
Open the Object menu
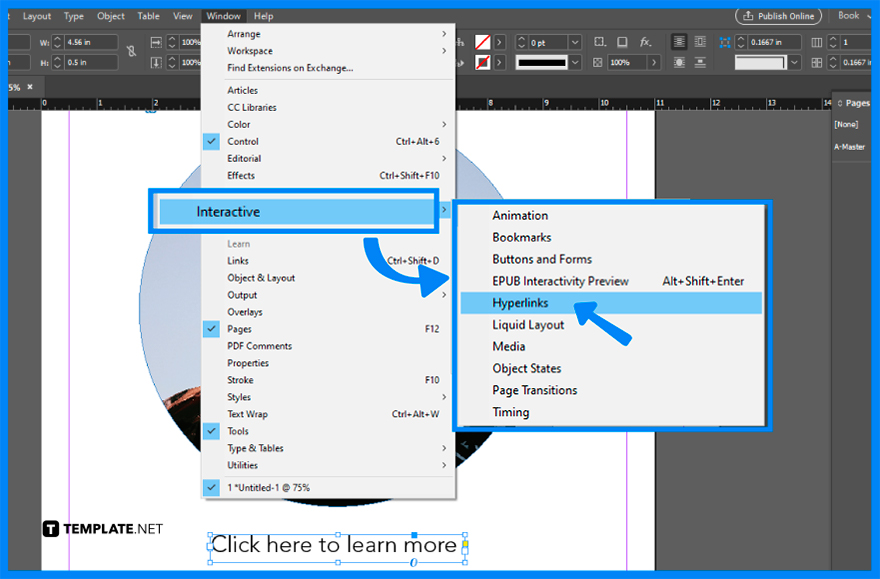110,15
